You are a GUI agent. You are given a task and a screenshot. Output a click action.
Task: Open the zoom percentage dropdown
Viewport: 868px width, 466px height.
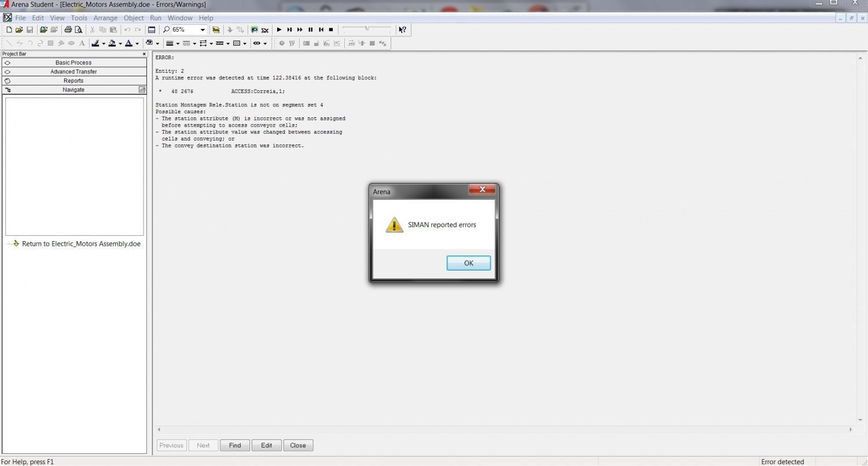point(202,29)
